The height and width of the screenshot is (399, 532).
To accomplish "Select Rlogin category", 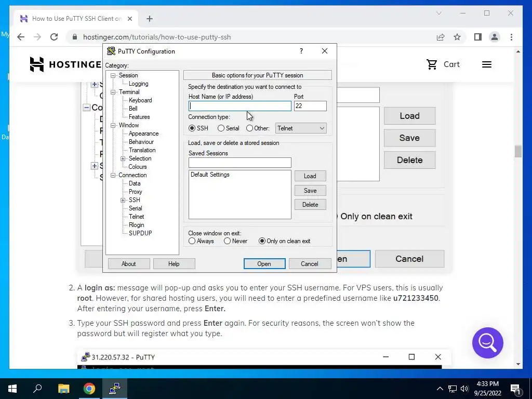I will 137,225.
